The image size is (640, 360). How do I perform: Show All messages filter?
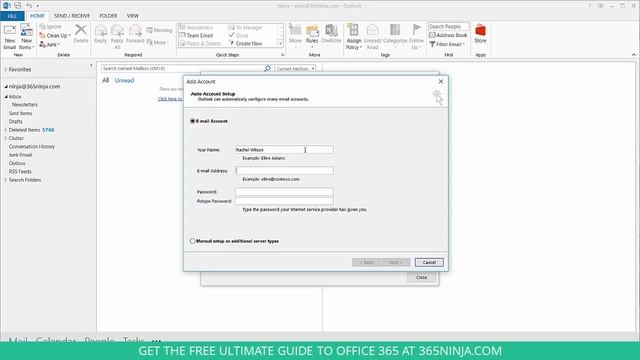tap(106, 80)
